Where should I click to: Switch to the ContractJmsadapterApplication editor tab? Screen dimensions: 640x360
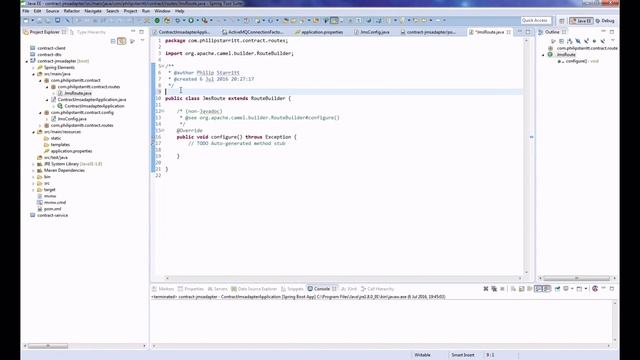point(181,32)
